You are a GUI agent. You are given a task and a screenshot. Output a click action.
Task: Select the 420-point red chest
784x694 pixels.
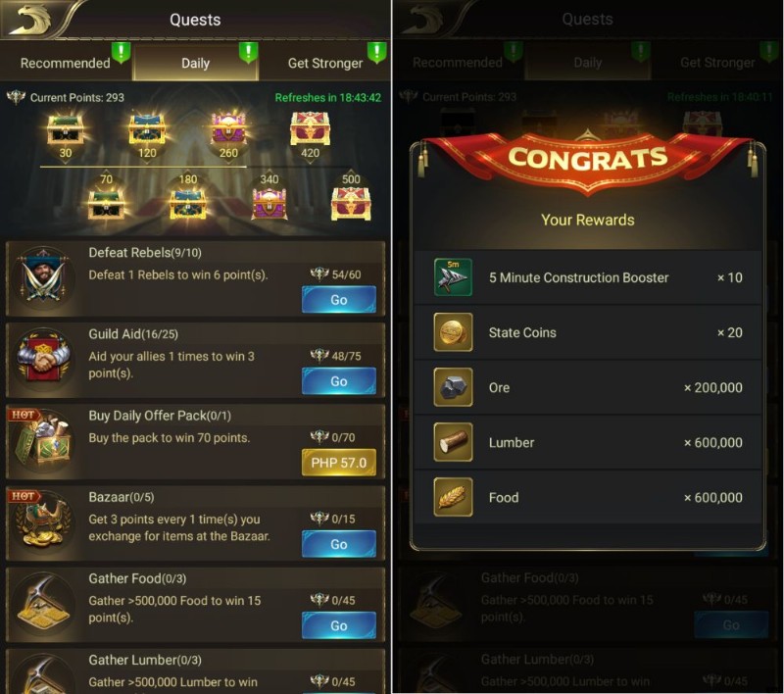point(310,128)
